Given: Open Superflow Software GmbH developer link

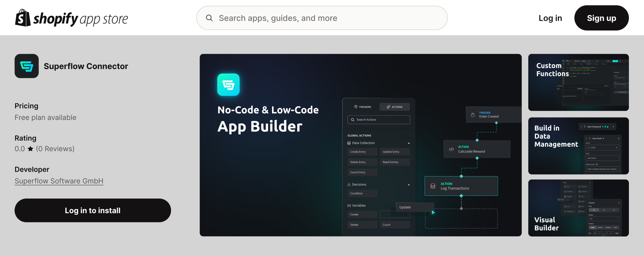Looking at the screenshot, I should coord(59,181).
